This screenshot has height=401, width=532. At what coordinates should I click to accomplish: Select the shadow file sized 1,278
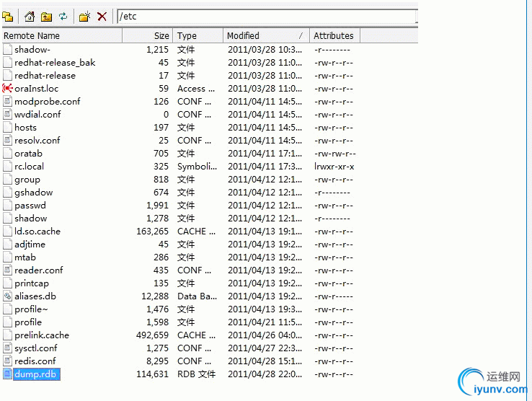[x=30, y=219]
